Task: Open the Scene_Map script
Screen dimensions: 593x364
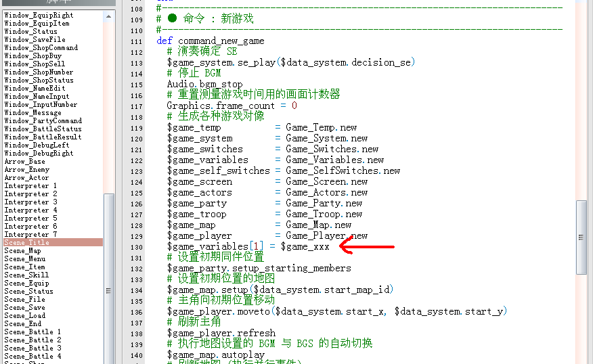Action: coord(22,251)
